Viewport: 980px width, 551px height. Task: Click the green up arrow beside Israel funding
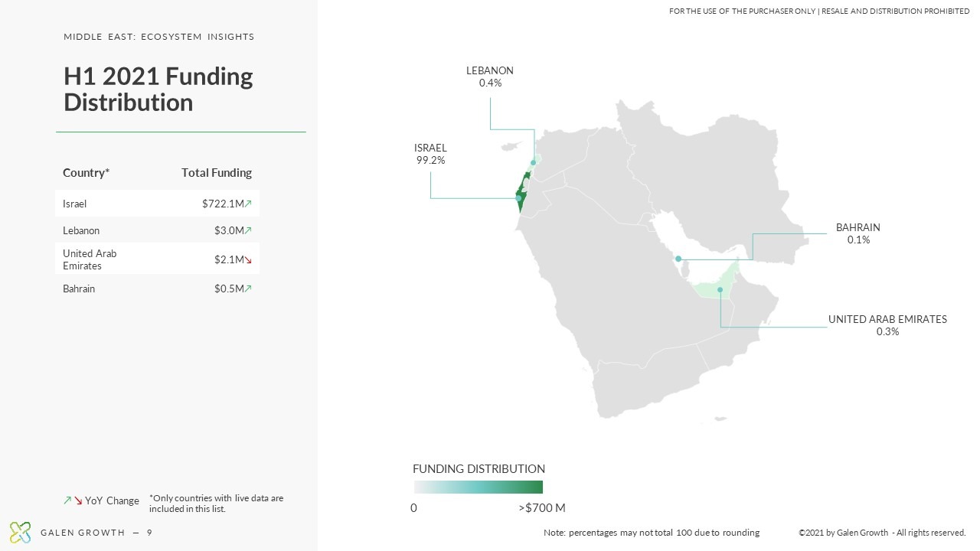(x=248, y=204)
